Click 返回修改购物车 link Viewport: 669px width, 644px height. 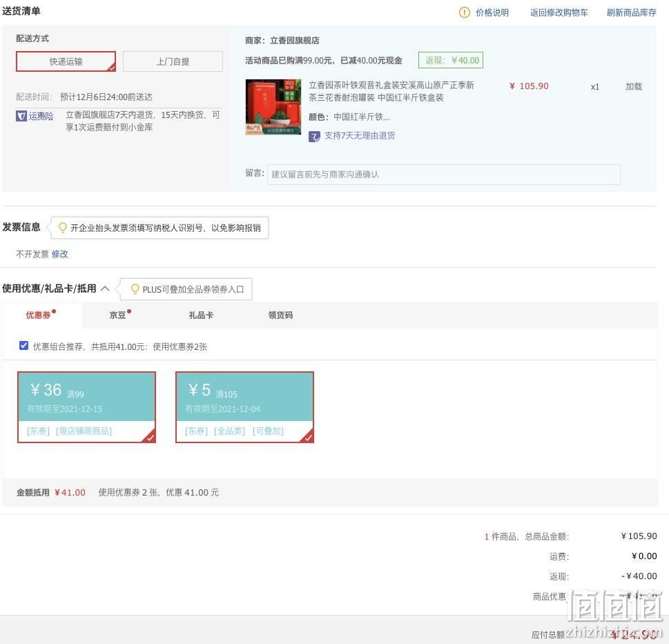click(559, 12)
